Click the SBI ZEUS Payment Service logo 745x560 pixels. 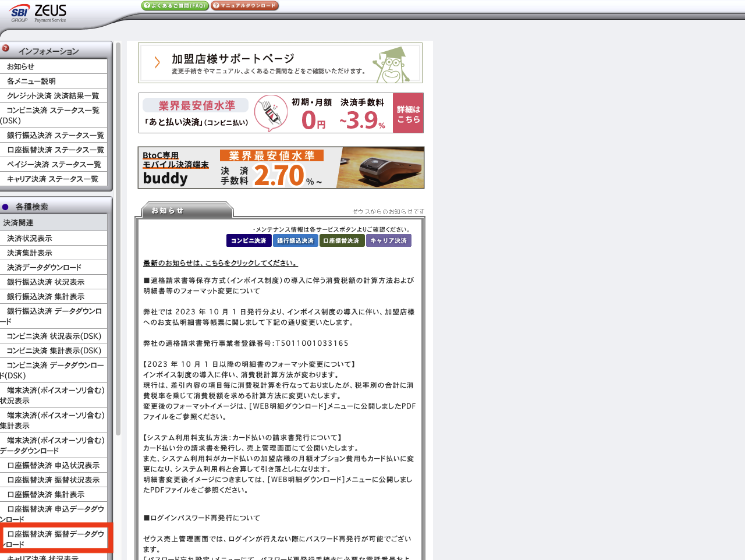[x=38, y=13]
